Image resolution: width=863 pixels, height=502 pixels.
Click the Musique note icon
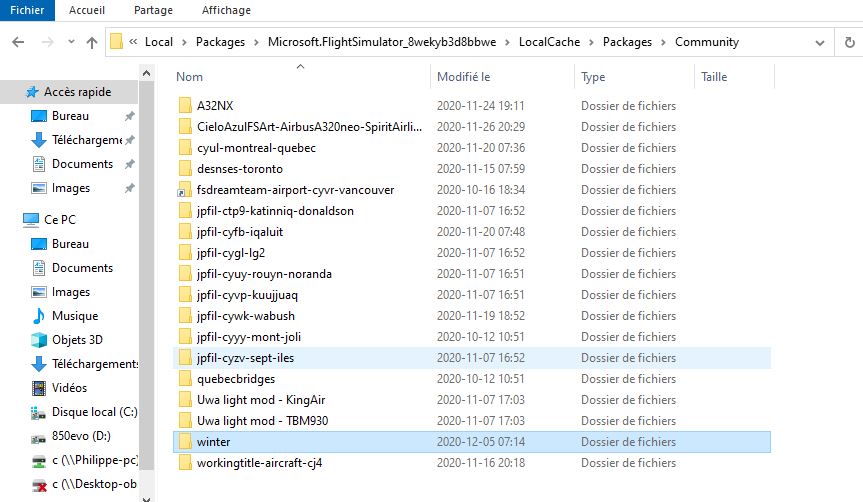click(x=39, y=316)
